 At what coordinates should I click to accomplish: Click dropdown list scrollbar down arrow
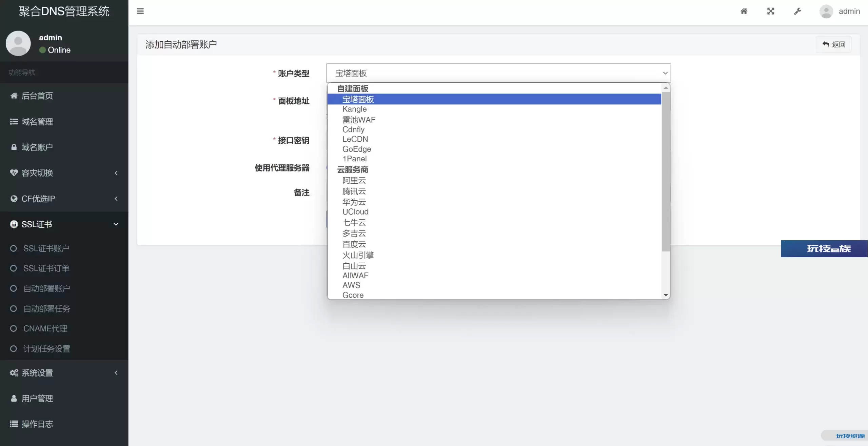[666, 295]
